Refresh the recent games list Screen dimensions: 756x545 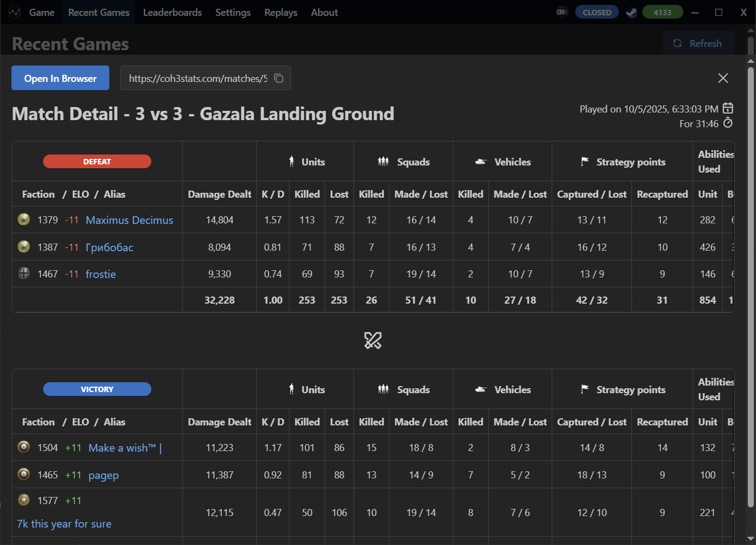click(x=698, y=43)
